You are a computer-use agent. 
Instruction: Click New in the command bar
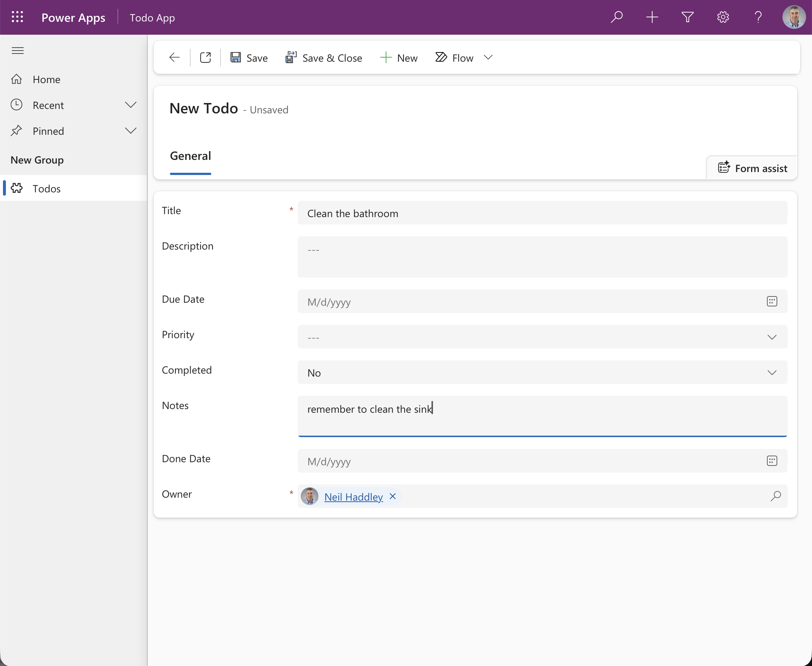click(x=399, y=58)
